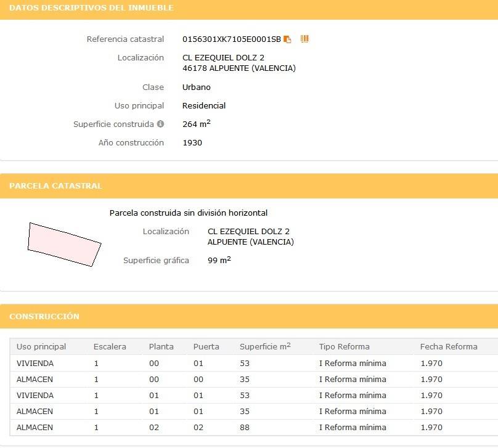Select the postal line 46178 ALPUENTE (VALENCIA)
The height and width of the screenshot is (448, 498).
(x=239, y=68)
